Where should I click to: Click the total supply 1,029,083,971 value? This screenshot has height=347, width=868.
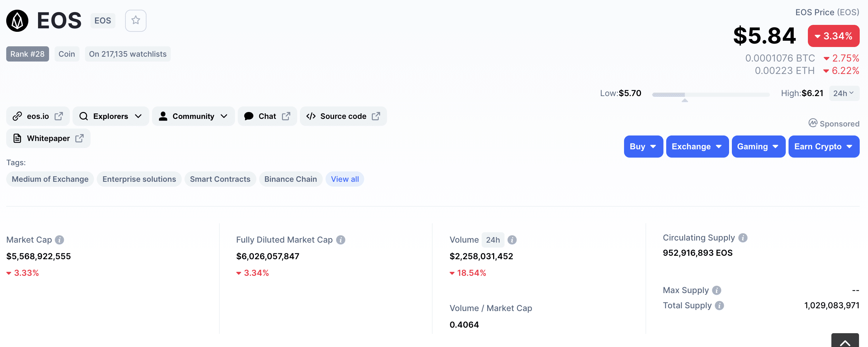point(832,306)
